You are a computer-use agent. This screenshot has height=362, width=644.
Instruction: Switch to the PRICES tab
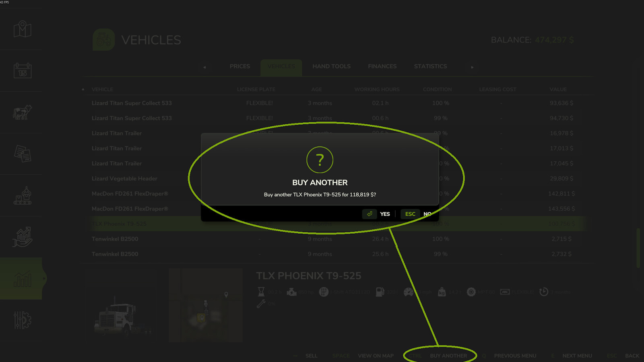(x=240, y=66)
